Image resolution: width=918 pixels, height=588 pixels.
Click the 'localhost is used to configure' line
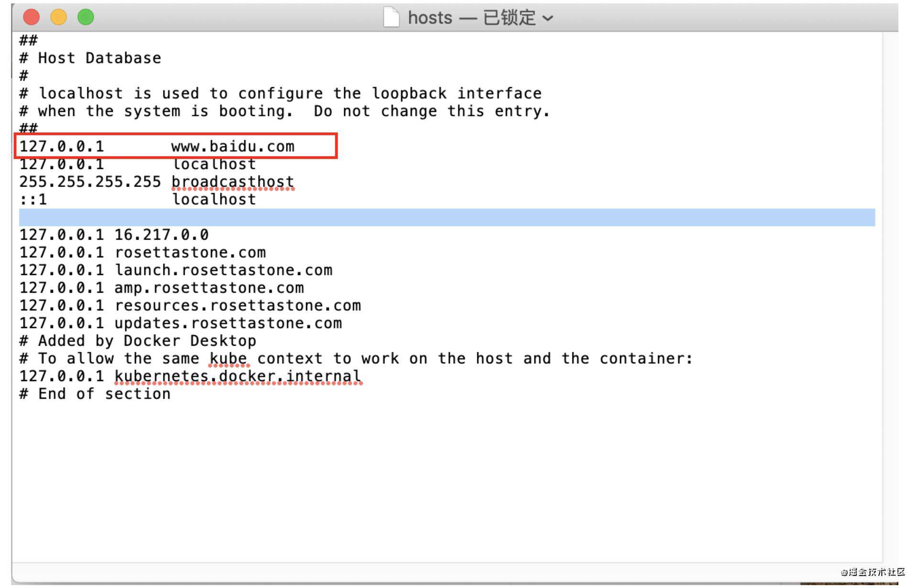280,93
